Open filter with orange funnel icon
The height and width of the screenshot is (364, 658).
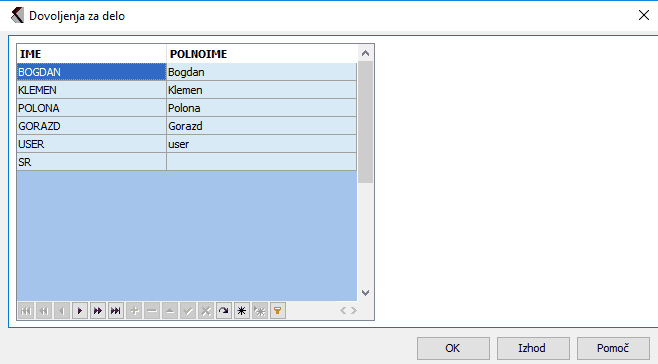point(278,311)
